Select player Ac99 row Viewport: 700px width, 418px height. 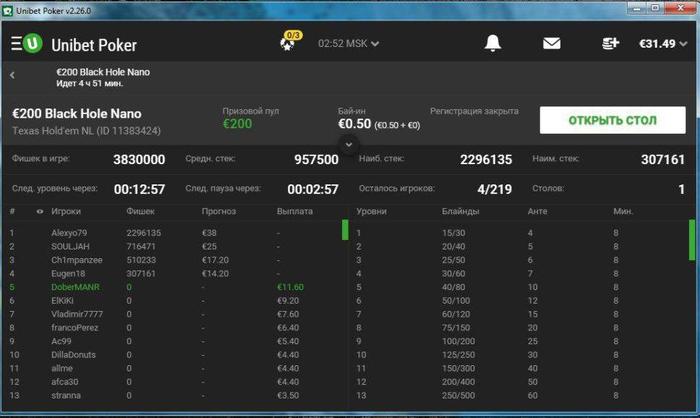[x=174, y=341]
